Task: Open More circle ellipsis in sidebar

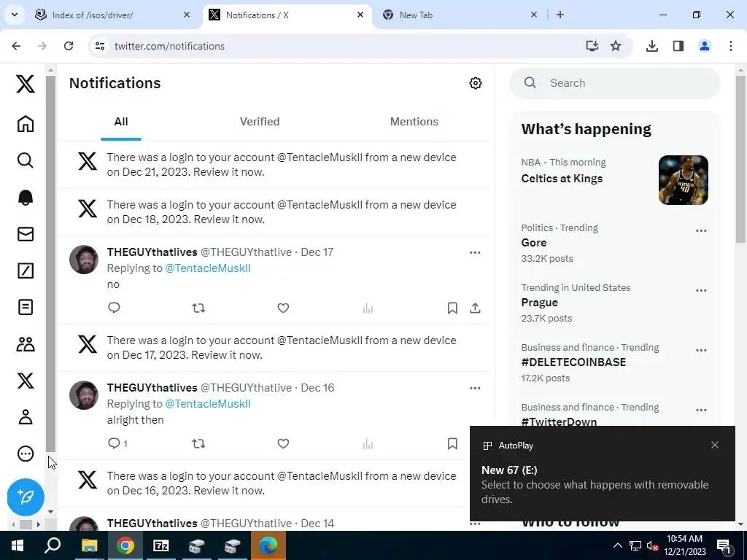Action: (26, 454)
